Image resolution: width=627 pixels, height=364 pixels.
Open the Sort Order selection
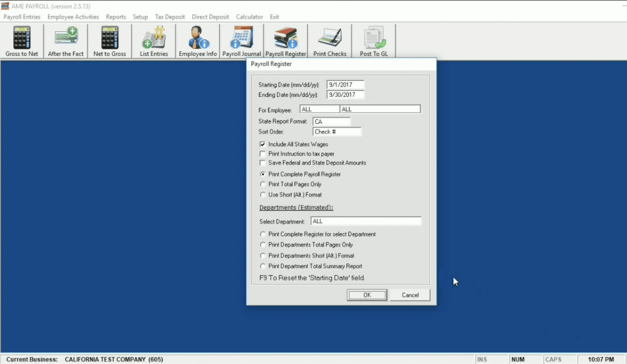pyautogui.click(x=337, y=131)
